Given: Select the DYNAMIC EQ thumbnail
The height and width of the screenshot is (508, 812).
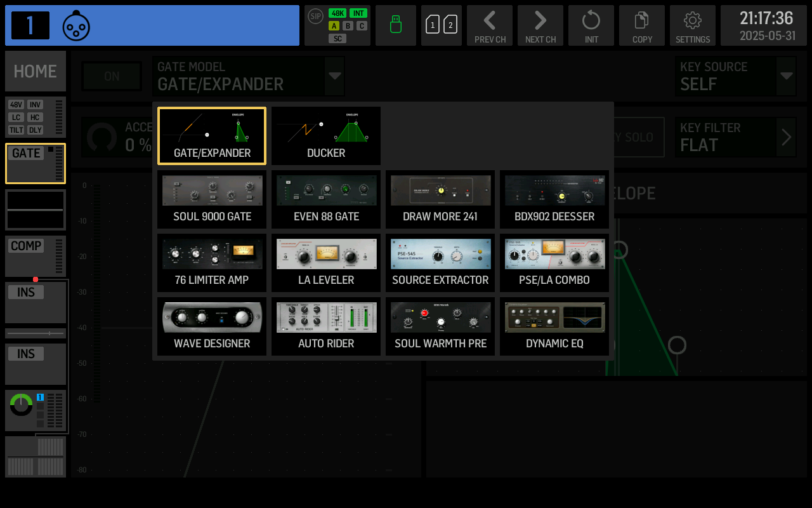Looking at the screenshot, I should [x=554, y=326].
